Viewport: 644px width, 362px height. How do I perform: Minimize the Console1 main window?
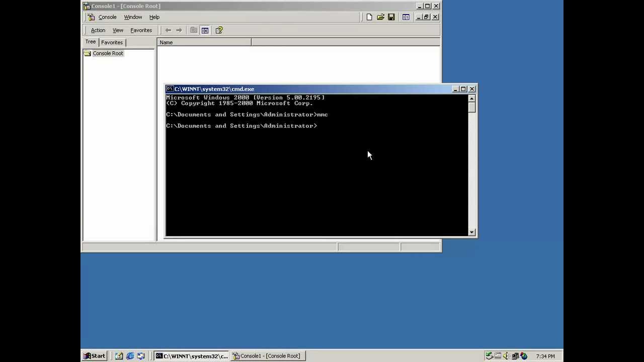click(420, 6)
